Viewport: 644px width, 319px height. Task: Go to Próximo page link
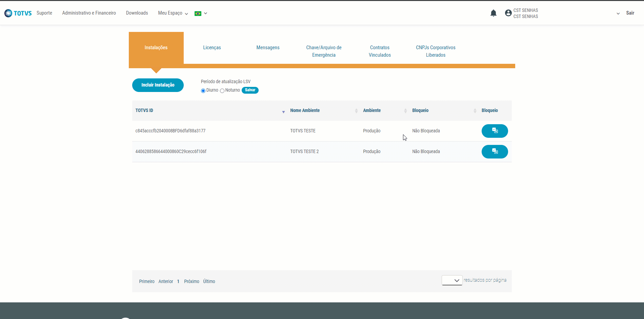coord(192,281)
